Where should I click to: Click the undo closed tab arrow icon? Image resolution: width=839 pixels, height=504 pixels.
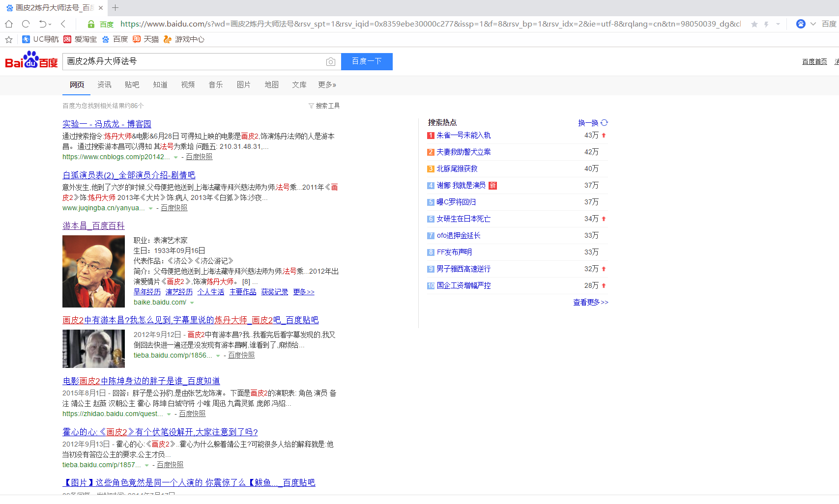pyautogui.click(x=43, y=24)
